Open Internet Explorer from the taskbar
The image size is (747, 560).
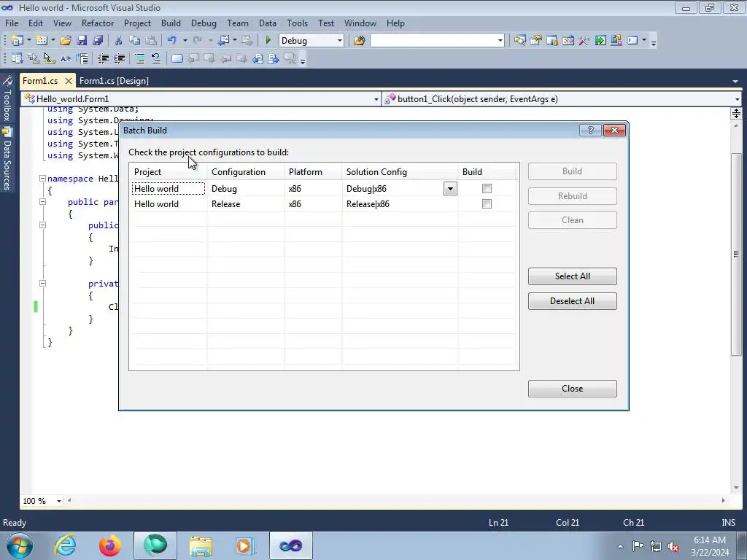click(x=65, y=545)
